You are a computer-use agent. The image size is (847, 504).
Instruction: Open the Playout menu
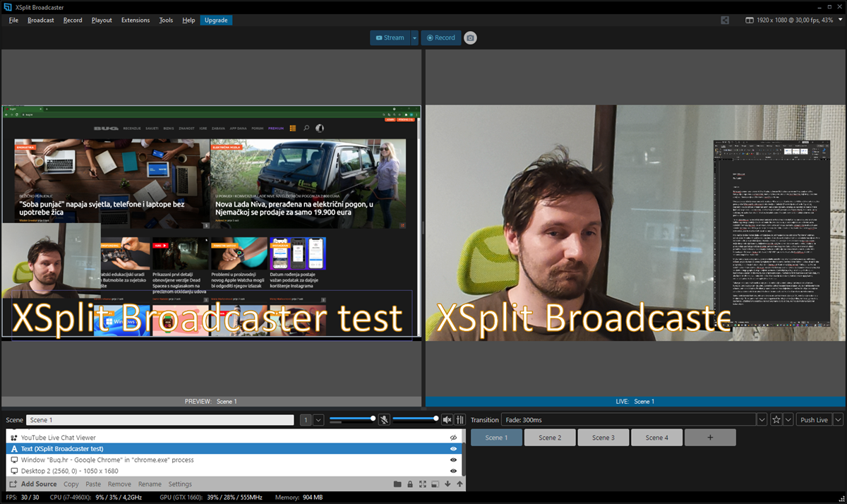coord(102,20)
